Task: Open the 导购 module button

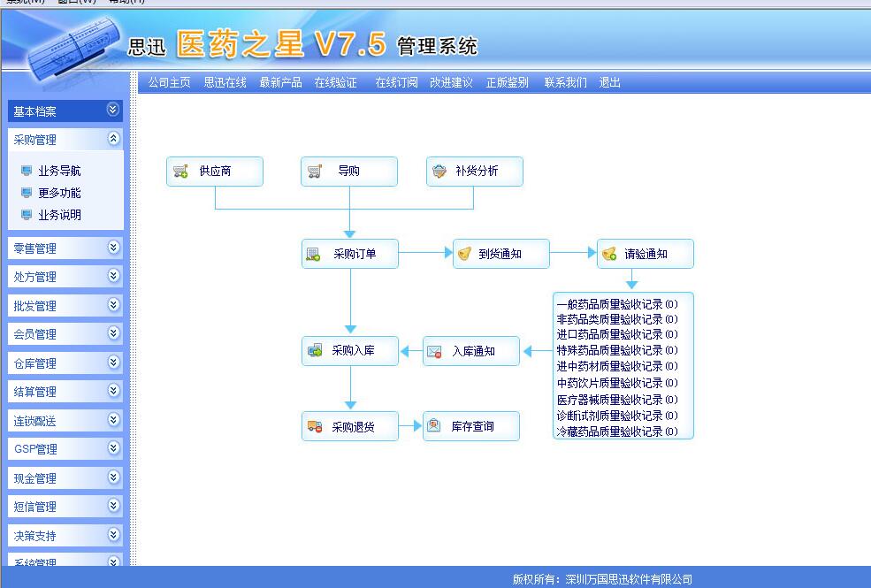Action: (349, 172)
